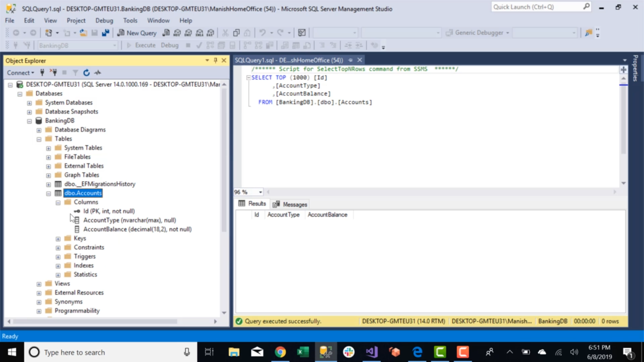Collapse the DESKTOP-GMTEU31 server node
The height and width of the screenshot is (362, 644).
point(10,85)
